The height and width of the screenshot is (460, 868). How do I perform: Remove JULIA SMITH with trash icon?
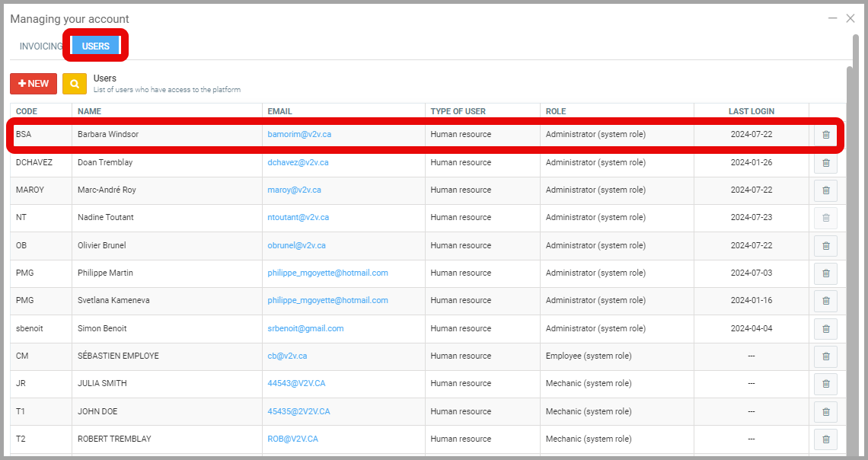(825, 384)
